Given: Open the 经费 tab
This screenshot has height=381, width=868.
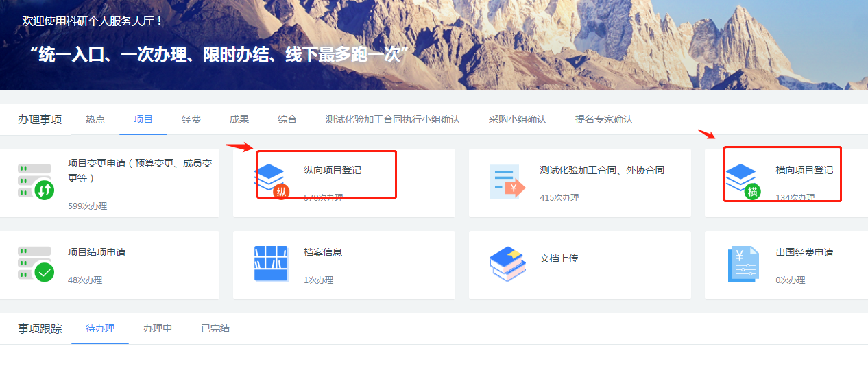Looking at the screenshot, I should coord(191,119).
